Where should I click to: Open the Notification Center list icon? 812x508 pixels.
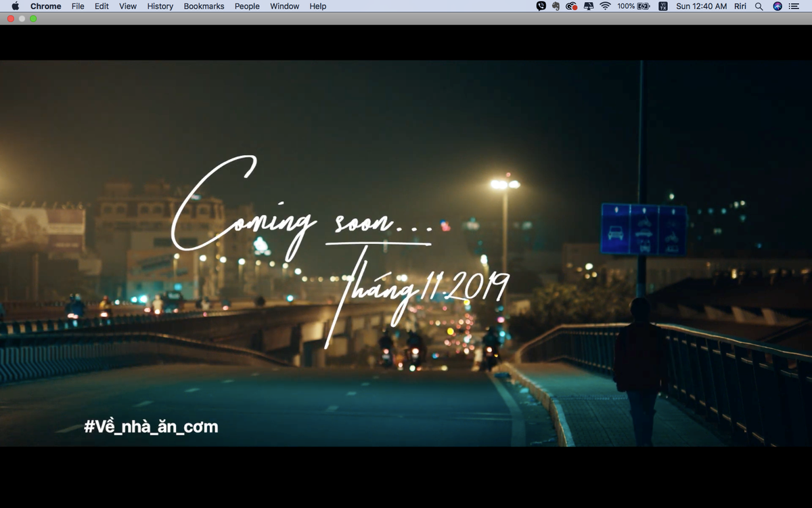coord(794,6)
